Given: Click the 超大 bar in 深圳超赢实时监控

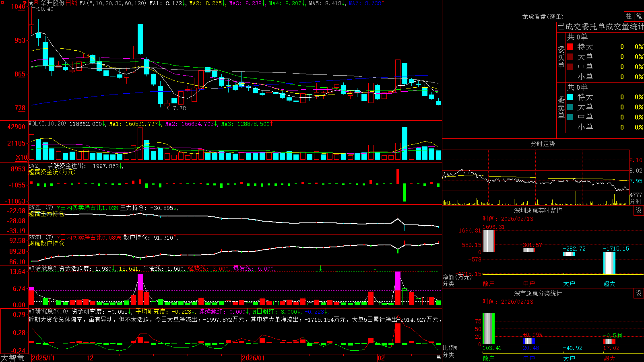Looking at the screenshot, I should [x=609, y=263].
